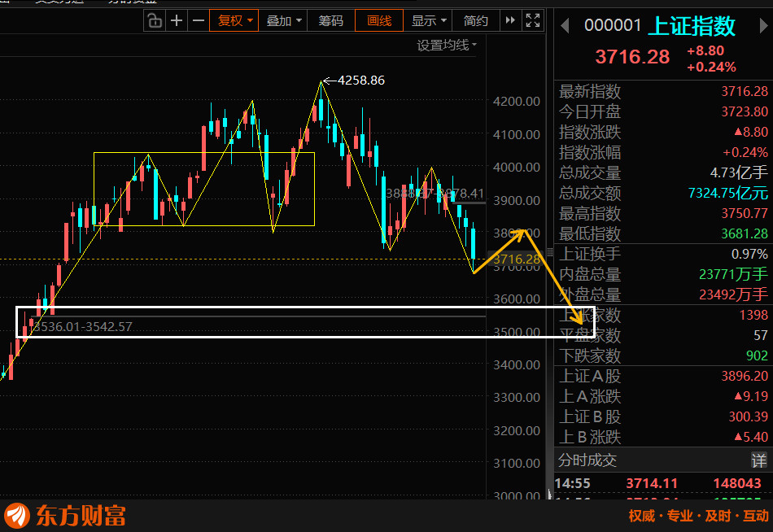This screenshot has height=532, width=773.
Task: Click the side panel collapse grip
Action: [550, 252]
